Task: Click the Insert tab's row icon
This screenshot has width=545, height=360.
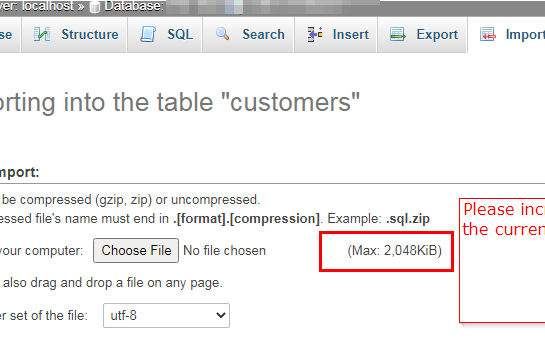Action: point(315,34)
